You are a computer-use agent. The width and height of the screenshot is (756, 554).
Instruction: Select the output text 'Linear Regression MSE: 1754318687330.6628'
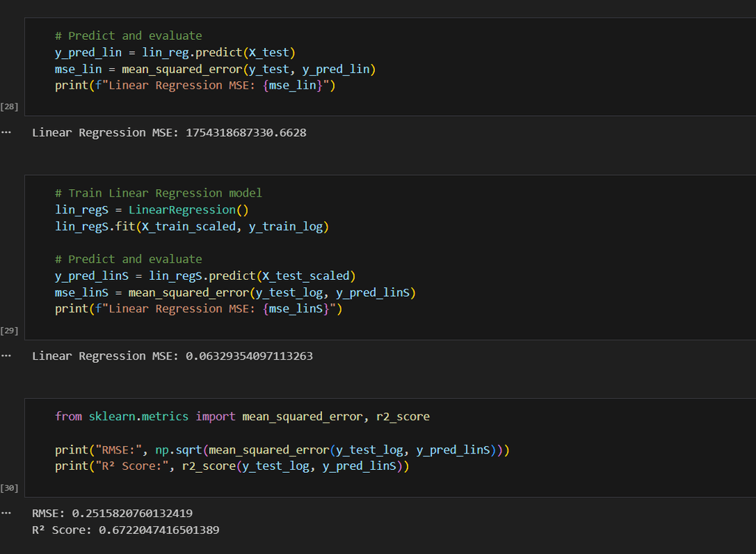(168, 133)
